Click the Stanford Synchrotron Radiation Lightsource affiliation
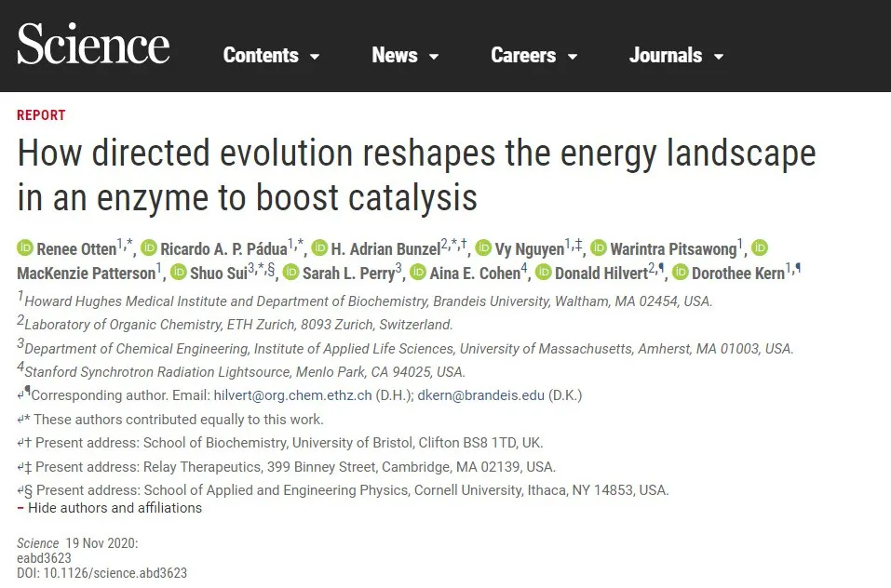 [x=241, y=371]
